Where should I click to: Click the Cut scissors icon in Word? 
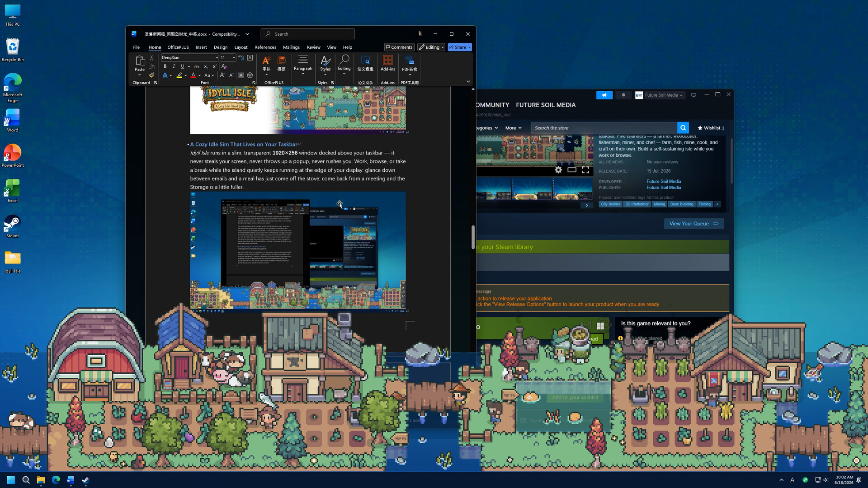pyautogui.click(x=151, y=58)
